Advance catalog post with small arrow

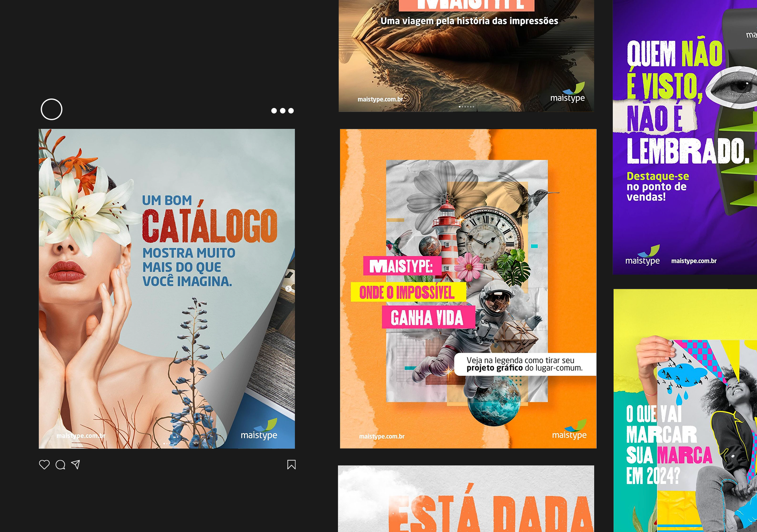pyautogui.click(x=289, y=289)
